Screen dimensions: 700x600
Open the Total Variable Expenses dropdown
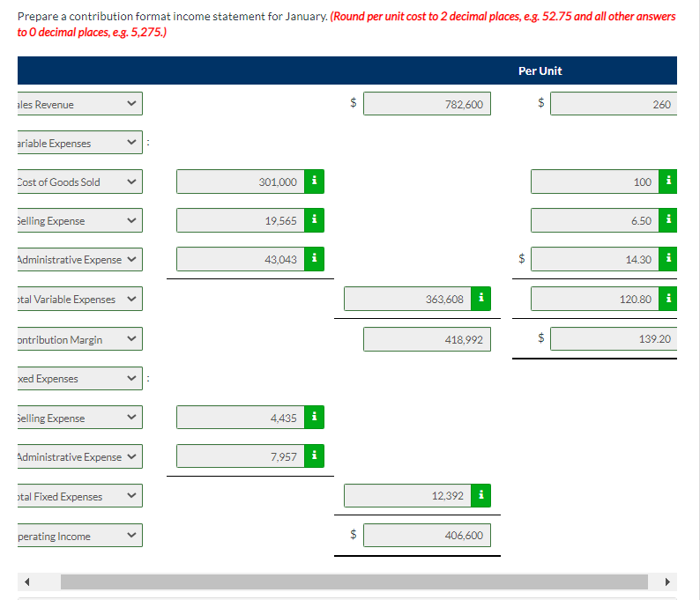pyautogui.click(x=80, y=299)
